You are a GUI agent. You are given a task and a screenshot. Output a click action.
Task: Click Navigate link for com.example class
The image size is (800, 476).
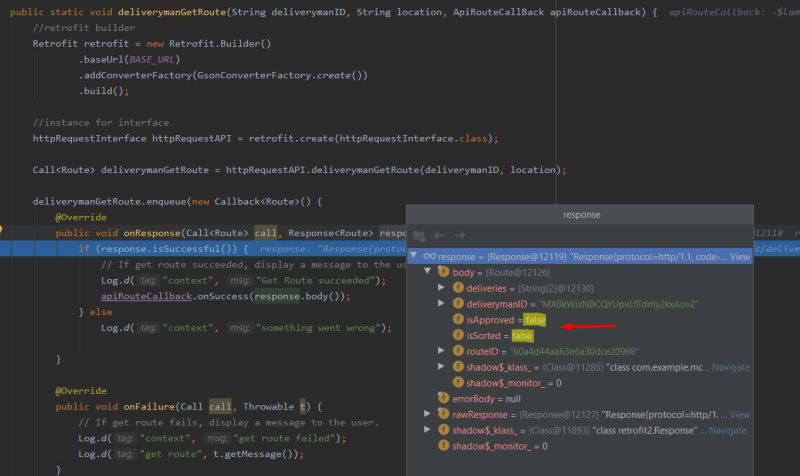(x=731, y=367)
